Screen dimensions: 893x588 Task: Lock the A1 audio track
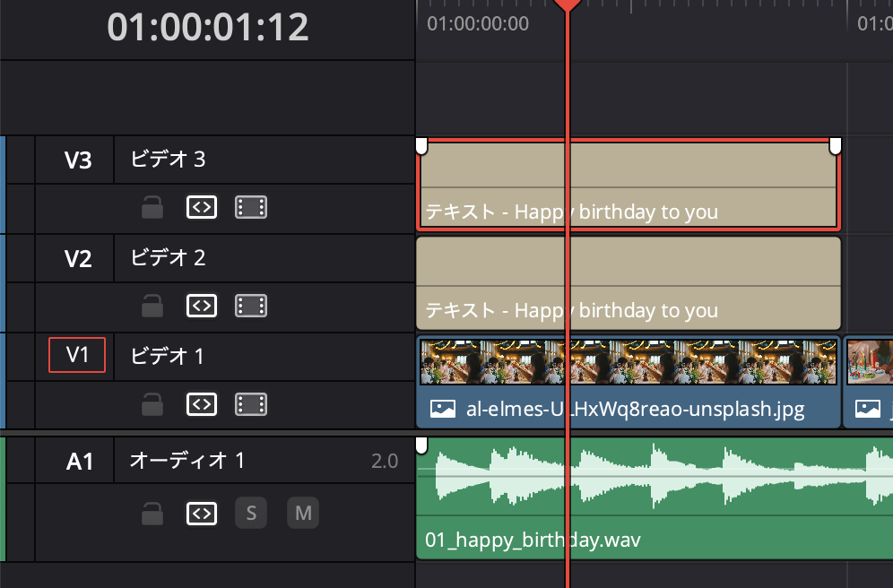(152, 514)
